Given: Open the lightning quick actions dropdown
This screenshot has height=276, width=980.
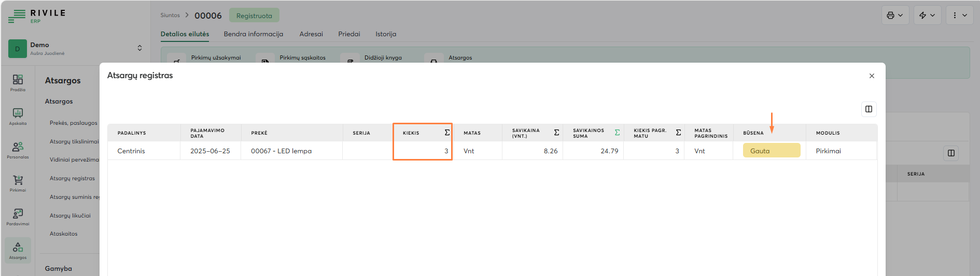Looking at the screenshot, I should (927, 16).
